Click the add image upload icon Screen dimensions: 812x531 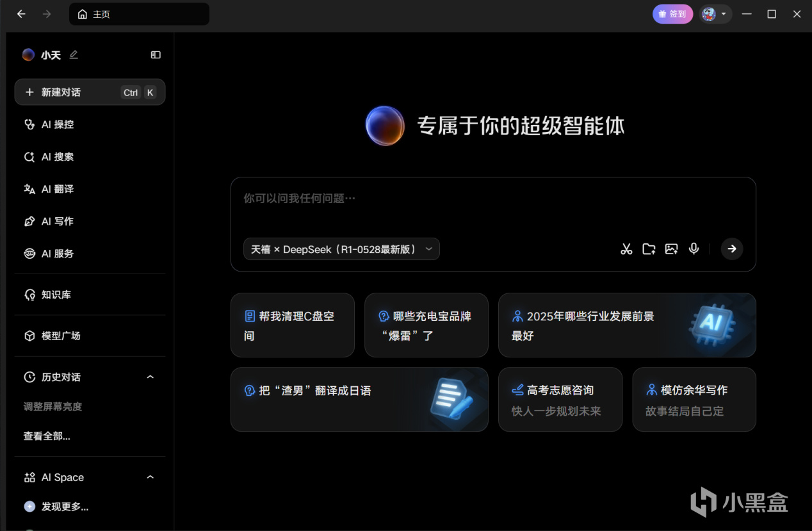671,249
